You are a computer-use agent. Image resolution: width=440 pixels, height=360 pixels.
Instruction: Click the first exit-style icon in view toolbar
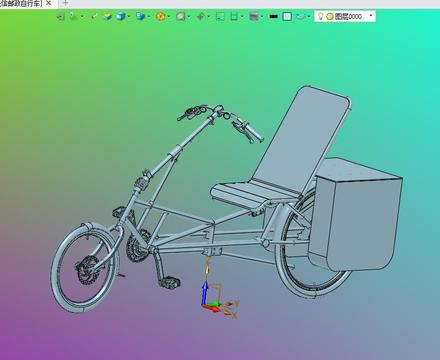click(60, 16)
